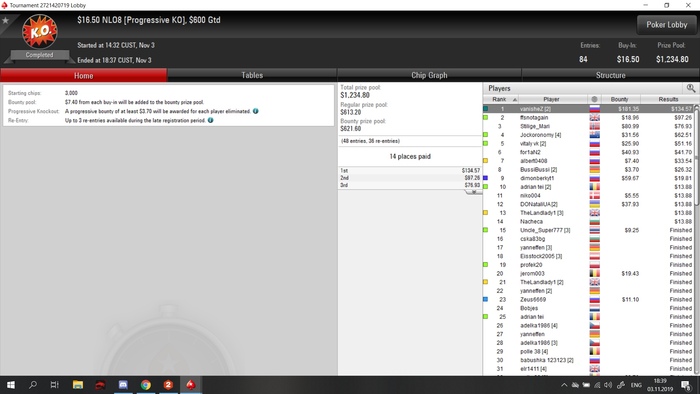Open Task View on taskbar

pyautogui.click(x=54, y=385)
